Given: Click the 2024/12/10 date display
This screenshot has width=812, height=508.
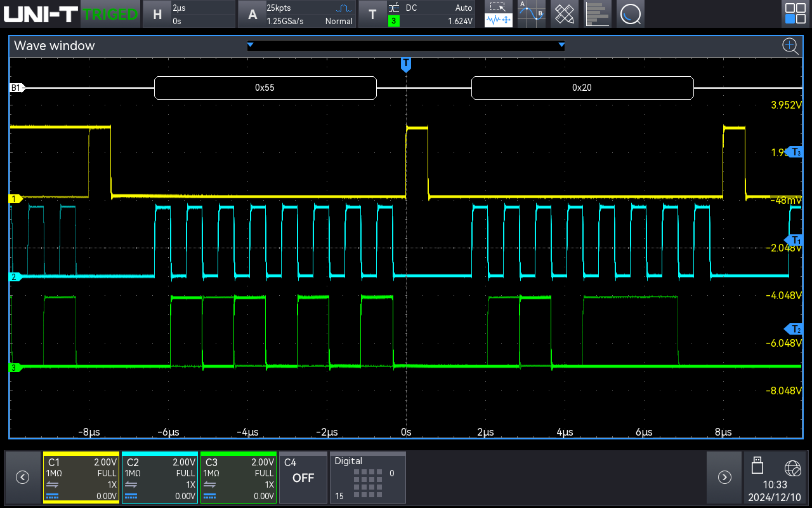Looking at the screenshot, I should [775, 497].
